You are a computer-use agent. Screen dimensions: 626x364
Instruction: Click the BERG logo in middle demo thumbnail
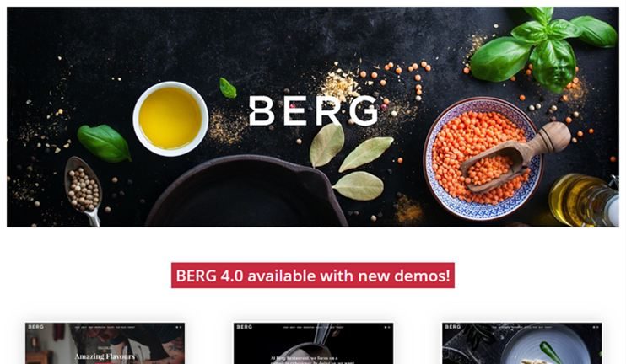245,327
